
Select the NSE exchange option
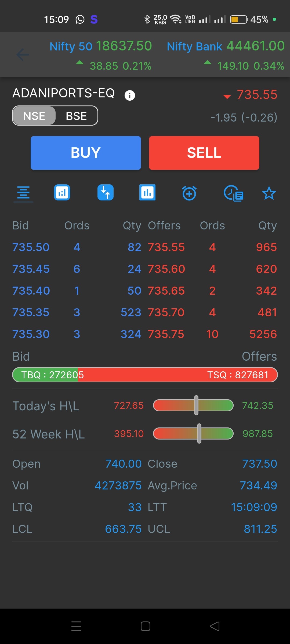pos(34,116)
